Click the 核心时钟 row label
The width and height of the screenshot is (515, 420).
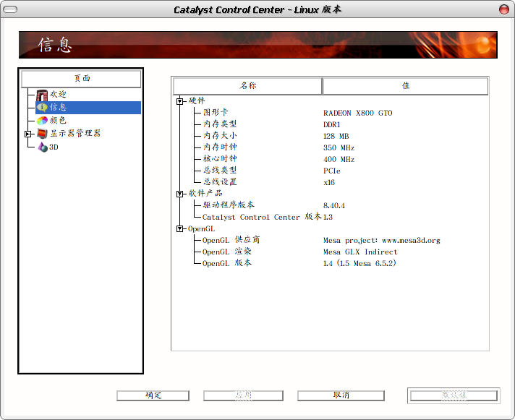point(220,158)
